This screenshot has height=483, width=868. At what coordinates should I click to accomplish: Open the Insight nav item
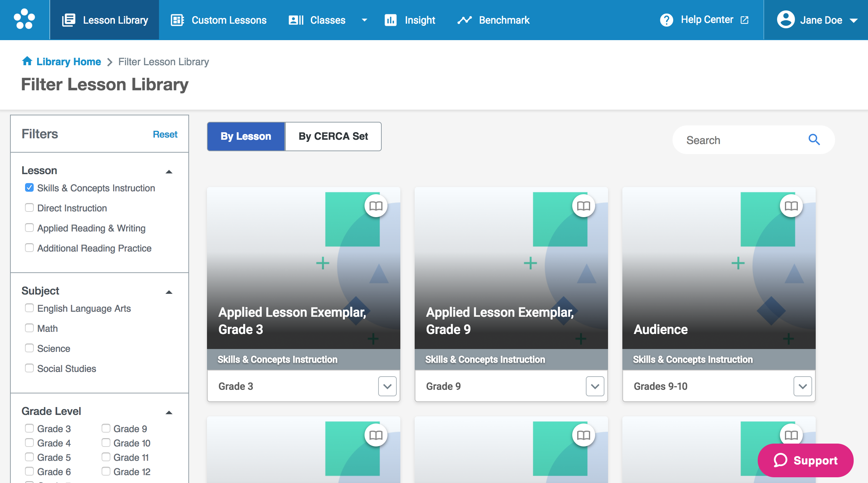tap(410, 20)
